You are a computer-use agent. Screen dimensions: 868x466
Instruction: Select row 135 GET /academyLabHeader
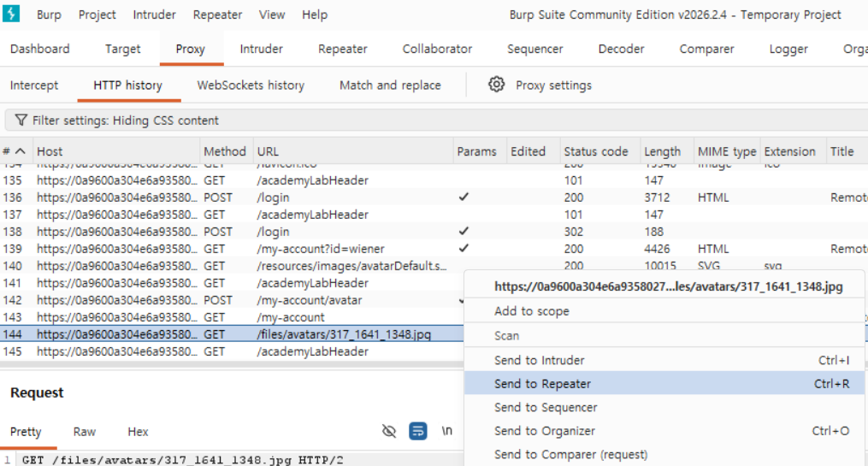434,180
